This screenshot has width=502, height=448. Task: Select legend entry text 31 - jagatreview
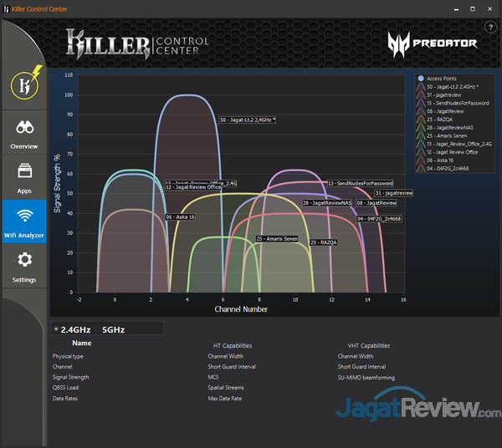click(x=443, y=95)
